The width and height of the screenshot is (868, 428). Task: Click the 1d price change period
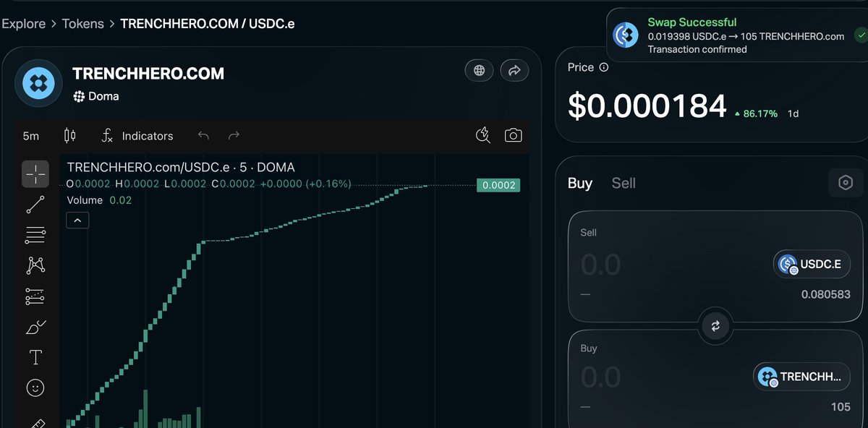coord(793,114)
